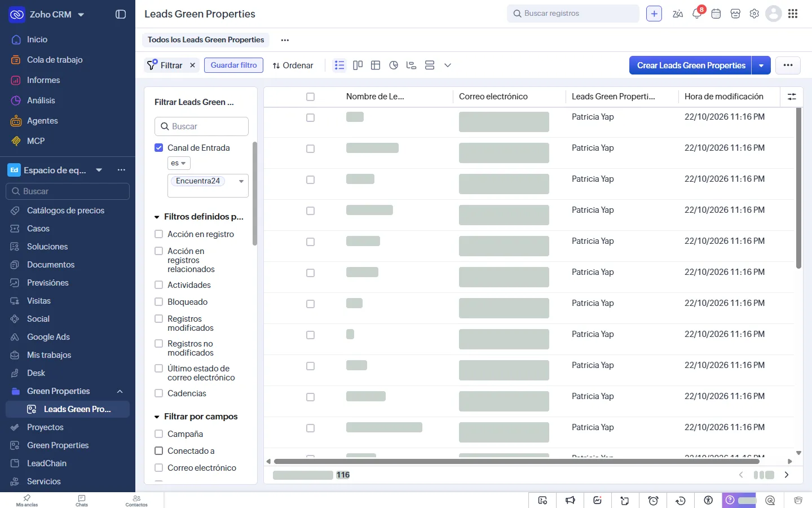Uncheck Canal de Entrada filter
812x508 pixels.
coord(159,148)
